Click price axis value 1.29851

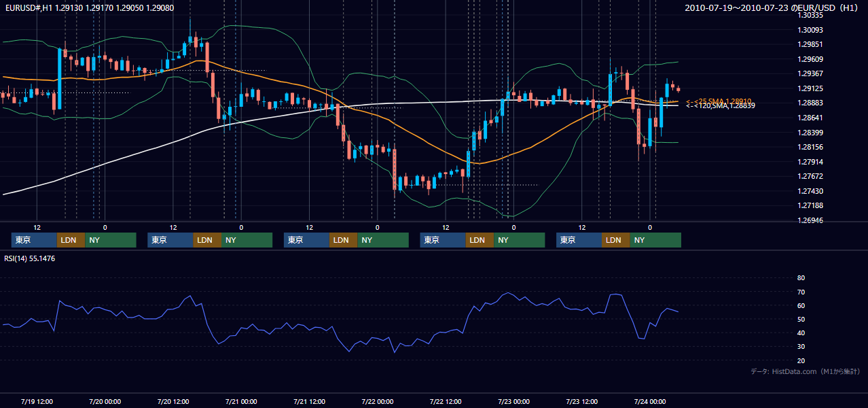click(x=810, y=44)
